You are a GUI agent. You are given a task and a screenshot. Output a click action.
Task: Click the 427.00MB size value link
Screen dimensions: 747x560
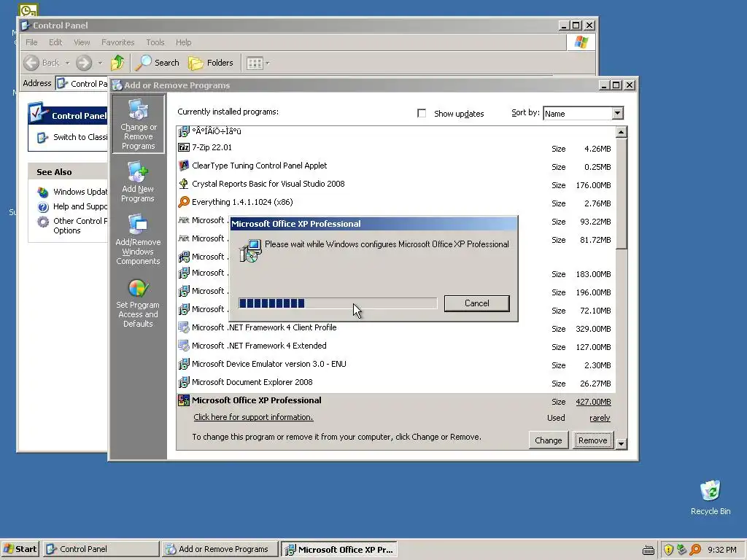tap(593, 402)
